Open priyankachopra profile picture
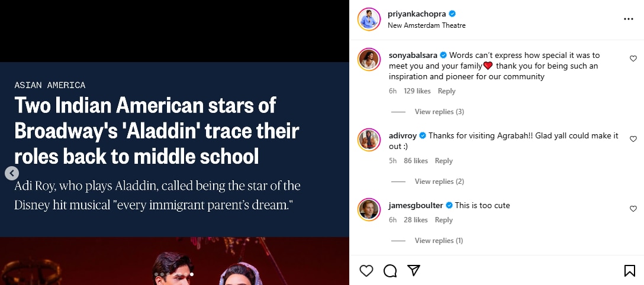 pos(369,19)
